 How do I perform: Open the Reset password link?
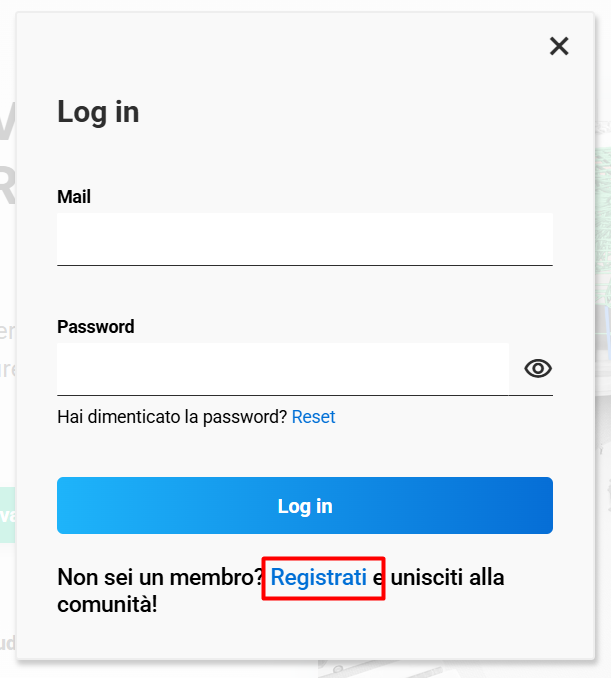point(313,417)
